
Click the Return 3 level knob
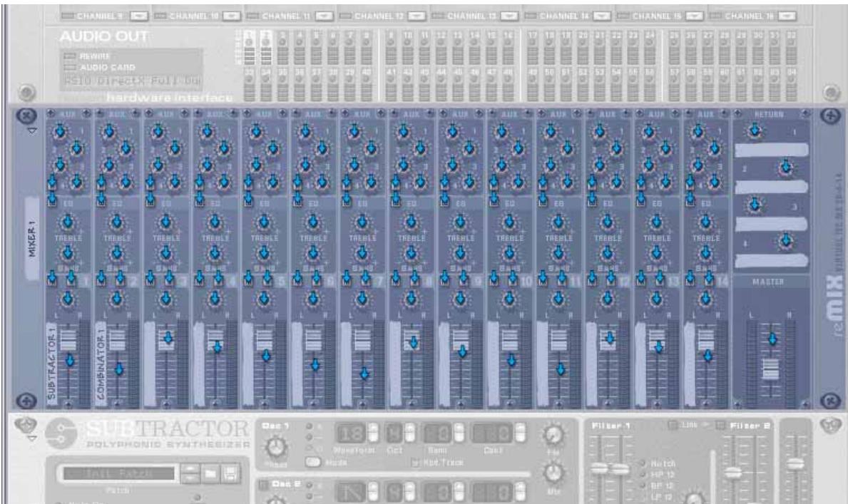click(x=755, y=205)
